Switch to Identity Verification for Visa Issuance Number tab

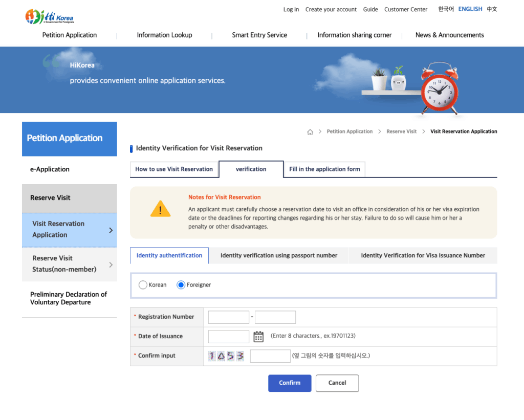[423, 255]
